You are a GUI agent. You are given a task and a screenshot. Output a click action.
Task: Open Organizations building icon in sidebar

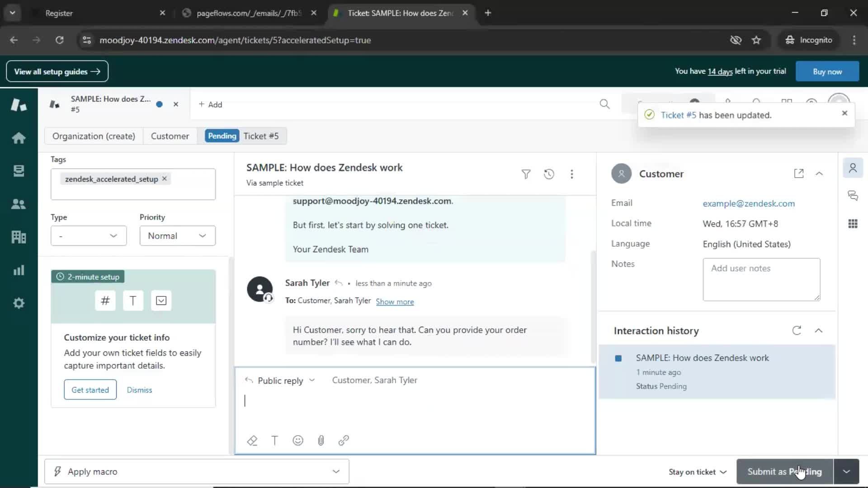click(19, 237)
